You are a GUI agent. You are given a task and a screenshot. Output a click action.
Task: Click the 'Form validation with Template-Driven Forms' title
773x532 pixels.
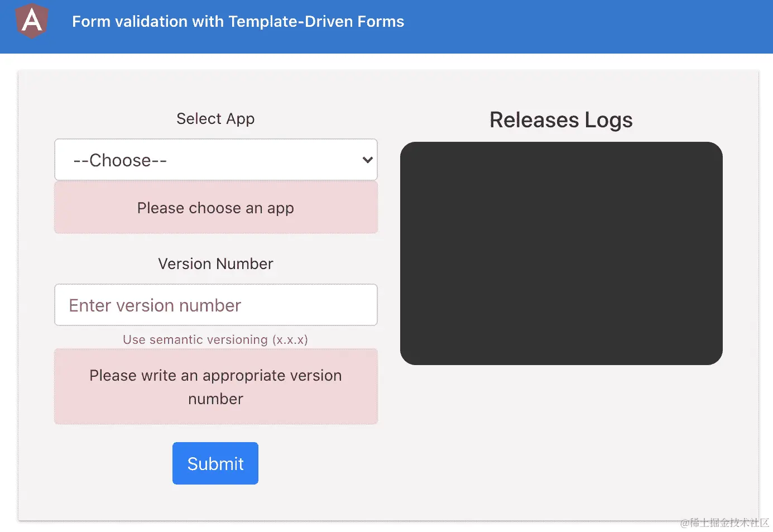point(238,22)
